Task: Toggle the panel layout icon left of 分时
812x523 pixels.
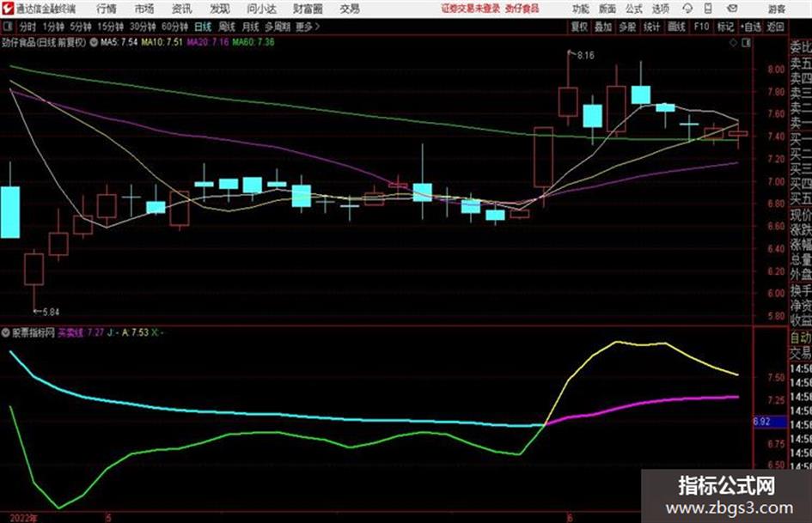Action: tap(8, 27)
